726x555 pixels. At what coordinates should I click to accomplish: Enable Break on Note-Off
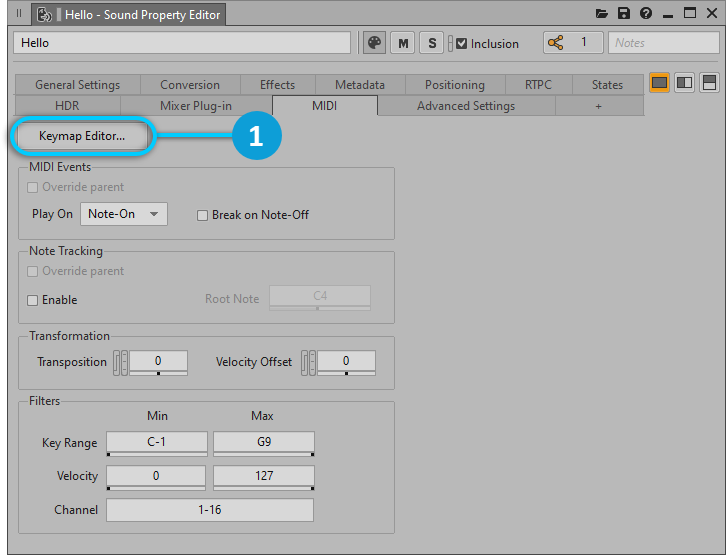pos(202,215)
